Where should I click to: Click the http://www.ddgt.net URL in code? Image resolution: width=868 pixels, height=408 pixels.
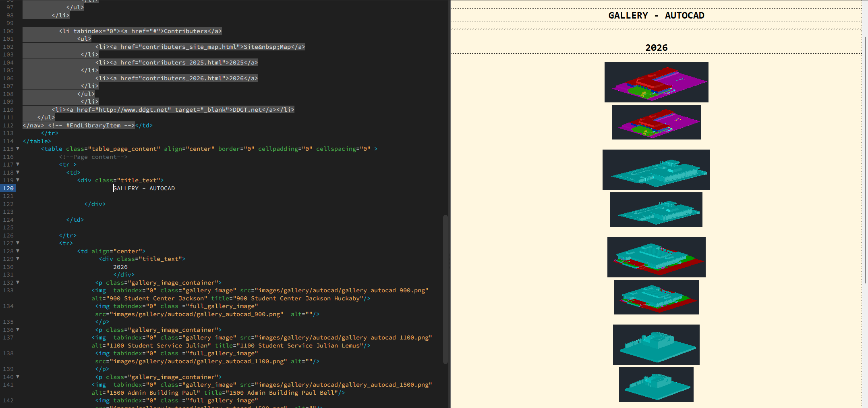click(x=133, y=110)
